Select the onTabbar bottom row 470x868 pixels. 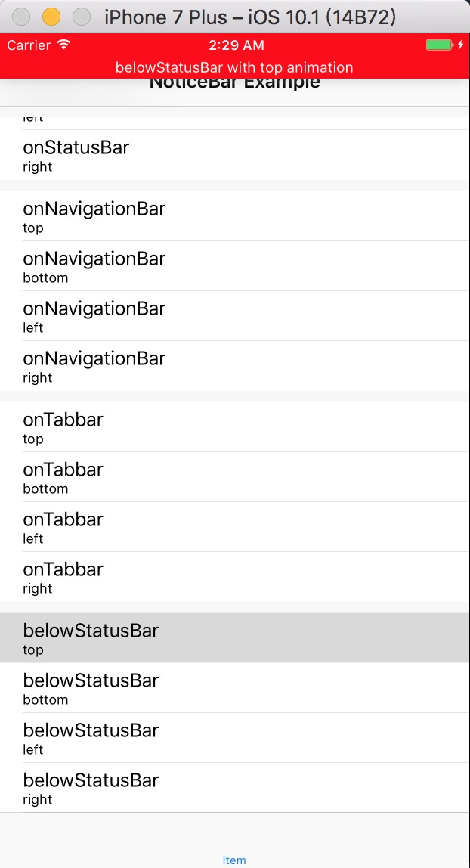(x=235, y=477)
